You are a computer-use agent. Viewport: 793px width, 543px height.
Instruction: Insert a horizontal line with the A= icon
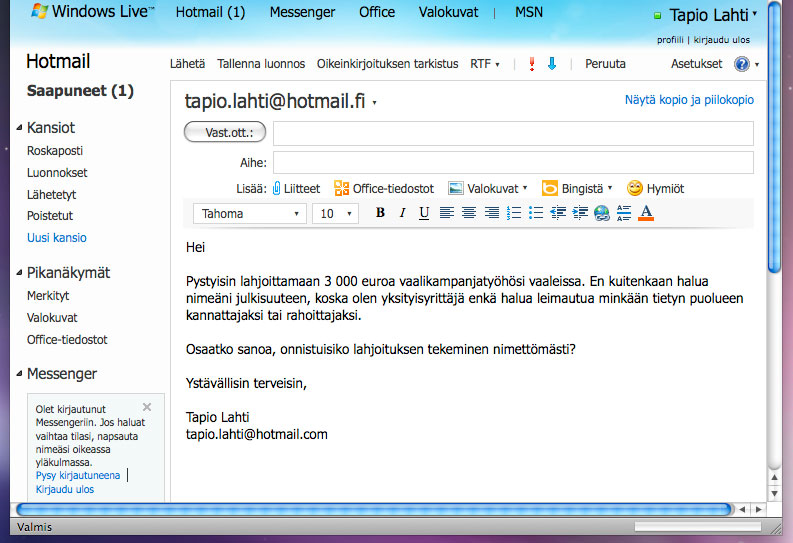click(x=624, y=213)
